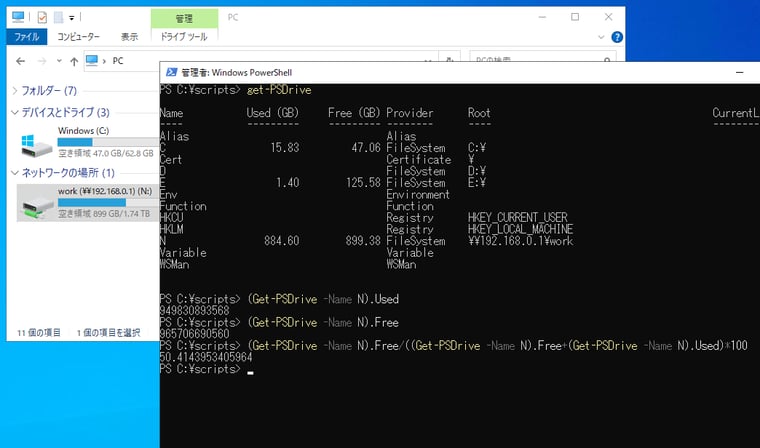Minimize the PowerShell window
This screenshot has width=760, height=448.
(x=740, y=73)
